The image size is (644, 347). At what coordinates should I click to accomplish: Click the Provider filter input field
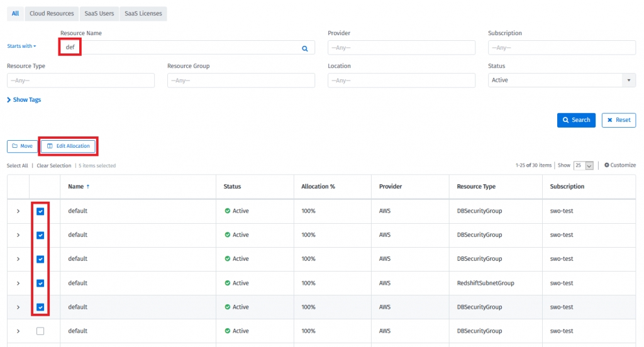click(x=401, y=48)
